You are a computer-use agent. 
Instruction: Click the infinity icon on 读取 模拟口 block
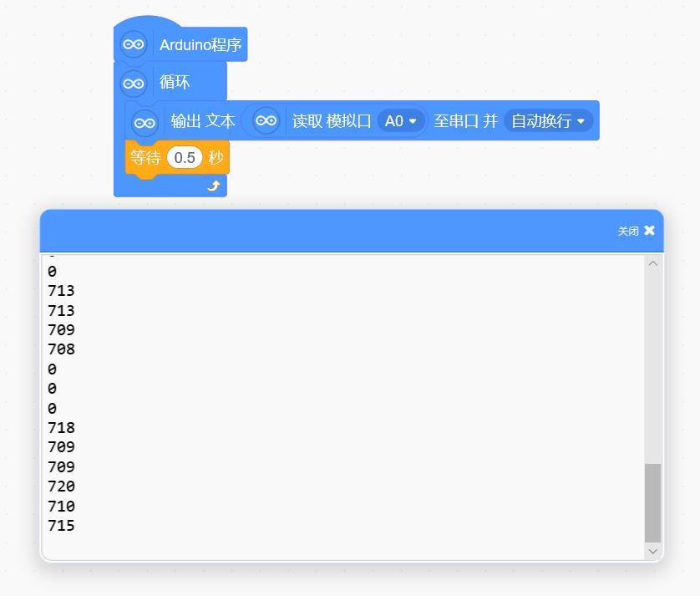pos(266,120)
